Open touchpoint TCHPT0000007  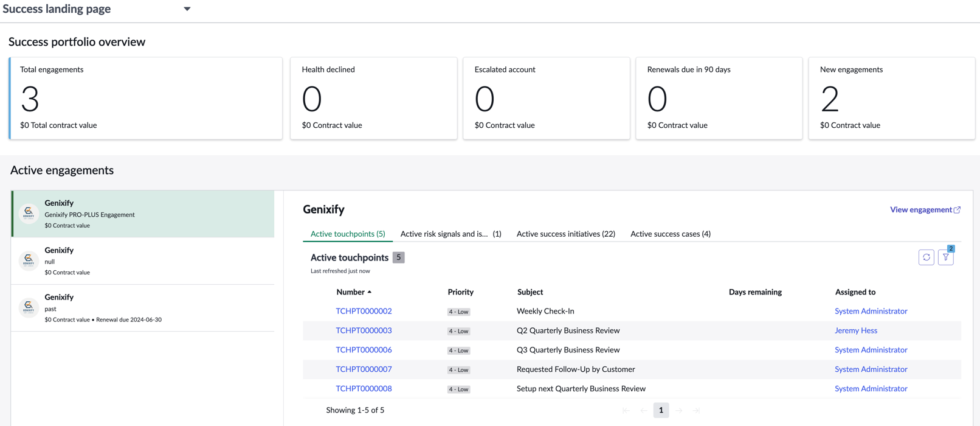point(364,369)
